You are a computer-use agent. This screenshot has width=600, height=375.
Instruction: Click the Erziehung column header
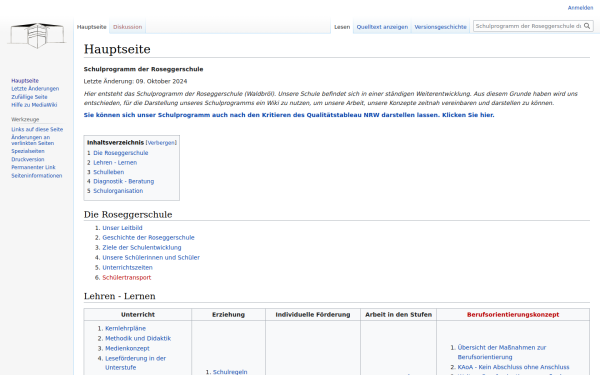228,315
